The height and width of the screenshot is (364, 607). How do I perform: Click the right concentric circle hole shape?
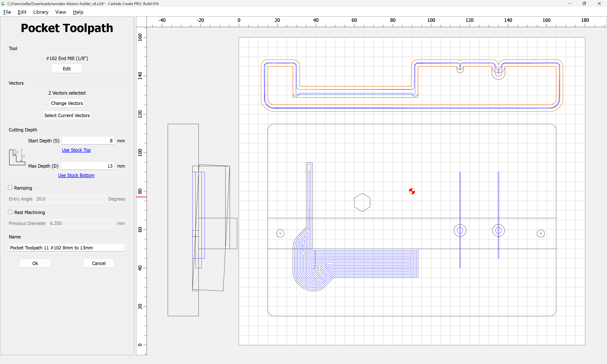498,231
